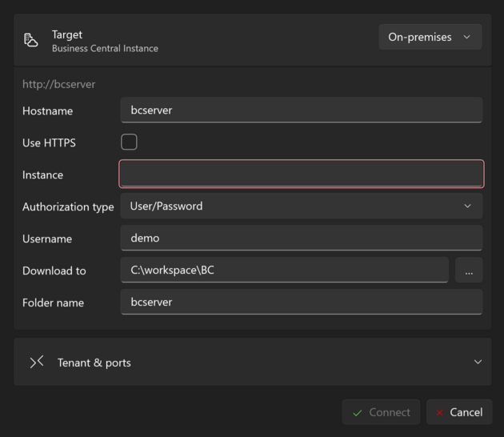Viewport: 504px width, 437px height.
Task: Click the Instance label
Action: click(x=42, y=175)
